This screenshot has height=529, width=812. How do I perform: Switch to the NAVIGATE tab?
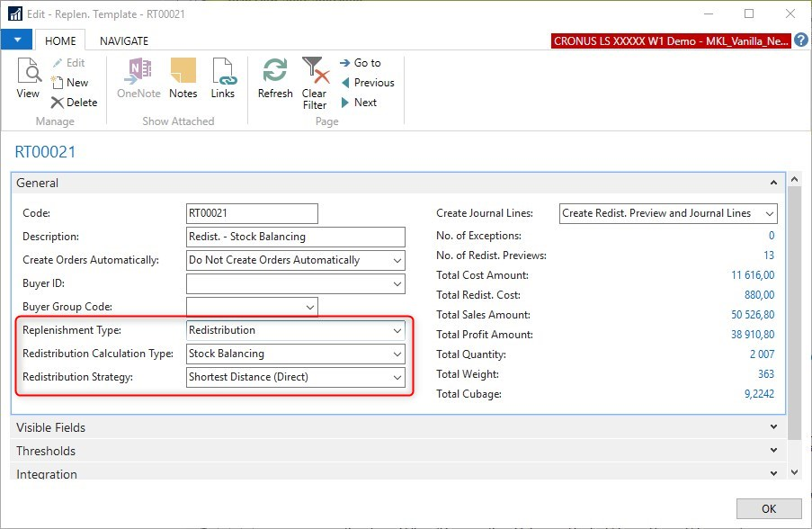(124, 40)
